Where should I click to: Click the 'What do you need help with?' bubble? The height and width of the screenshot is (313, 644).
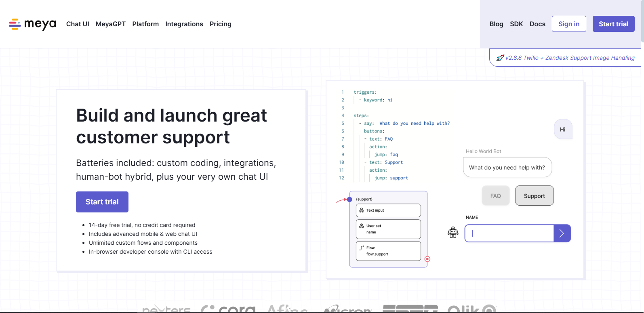(507, 167)
